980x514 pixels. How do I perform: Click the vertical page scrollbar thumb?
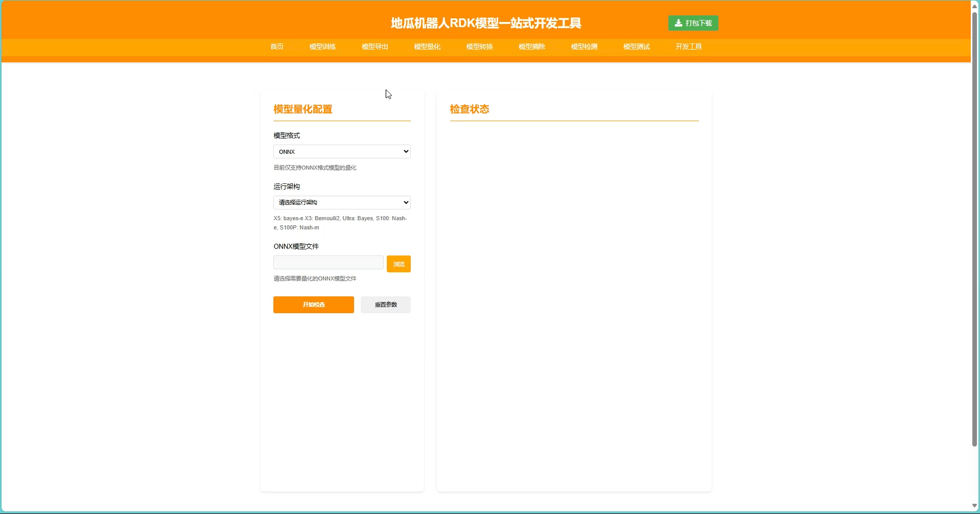coord(975,229)
